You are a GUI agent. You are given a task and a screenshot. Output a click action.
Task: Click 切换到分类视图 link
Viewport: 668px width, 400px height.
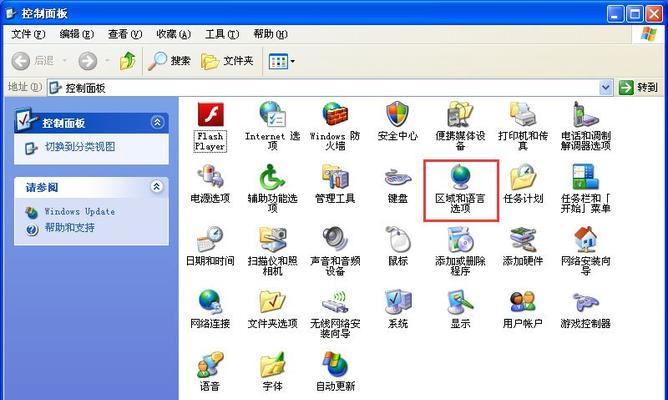click(80, 147)
